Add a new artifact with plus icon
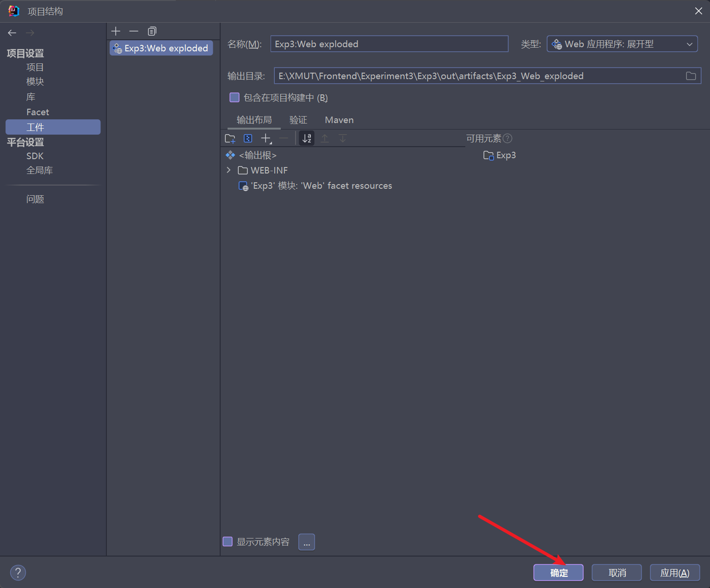Image resolution: width=710 pixels, height=588 pixels. [116, 31]
